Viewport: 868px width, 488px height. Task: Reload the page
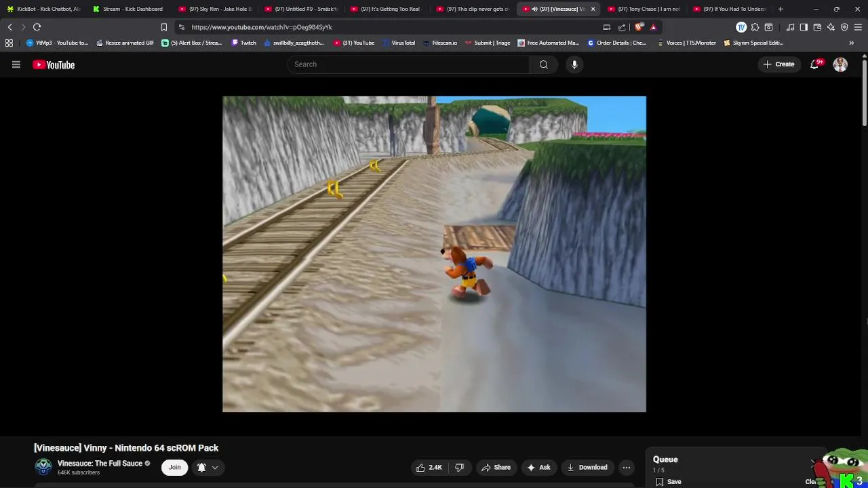37,27
